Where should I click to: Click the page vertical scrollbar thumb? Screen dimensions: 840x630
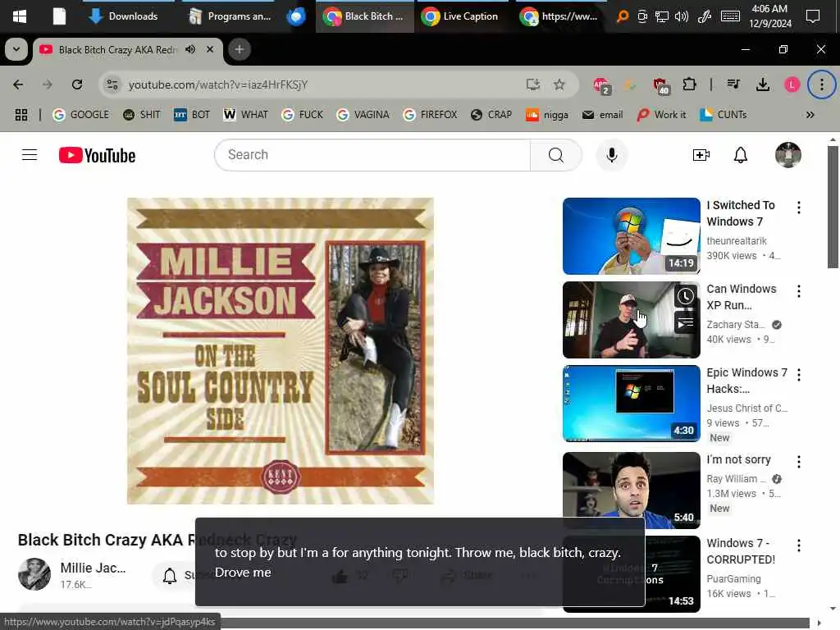833,206
